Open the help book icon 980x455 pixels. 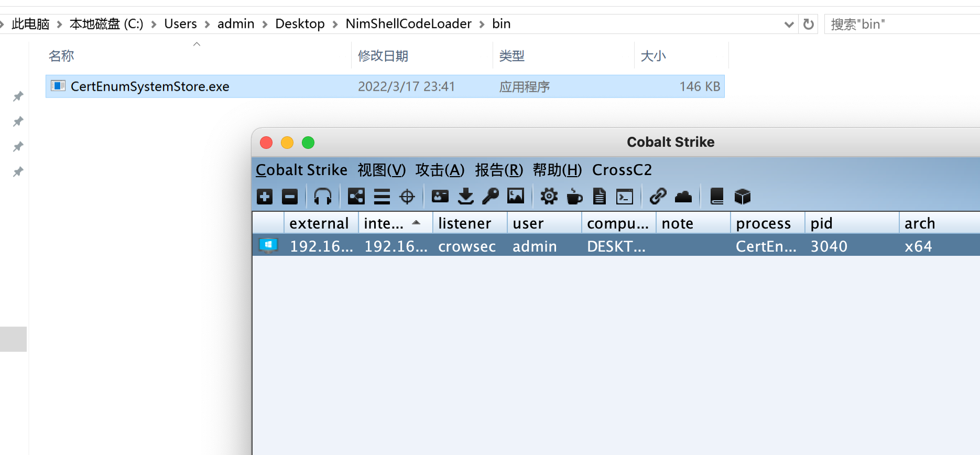(x=717, y=197)
